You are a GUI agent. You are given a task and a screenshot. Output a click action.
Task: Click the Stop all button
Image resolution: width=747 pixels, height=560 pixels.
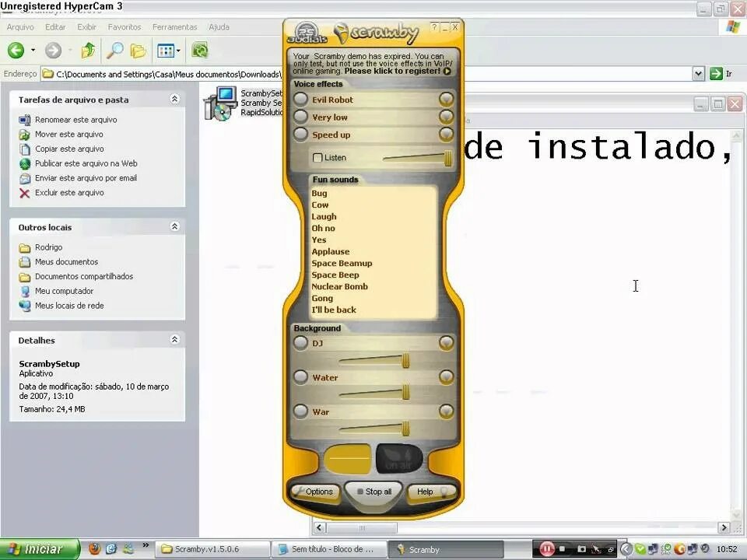[x=374, y=492]
